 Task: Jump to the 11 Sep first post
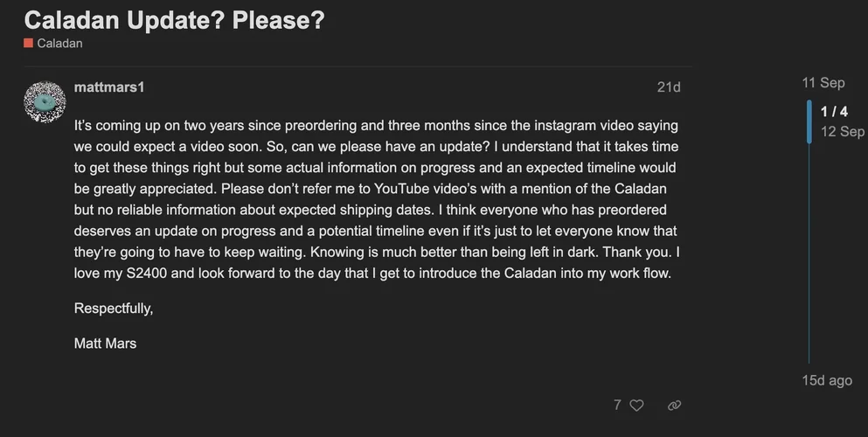click(x=823, y=83)
